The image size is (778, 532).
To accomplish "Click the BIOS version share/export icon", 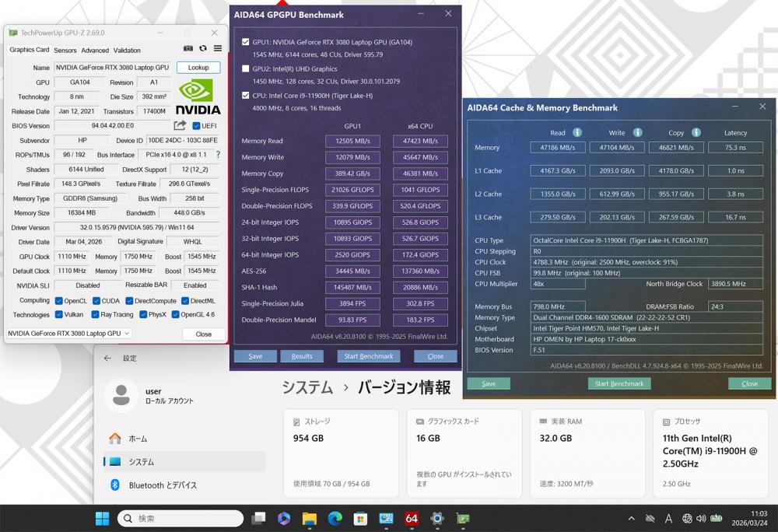I will (180, 125).
